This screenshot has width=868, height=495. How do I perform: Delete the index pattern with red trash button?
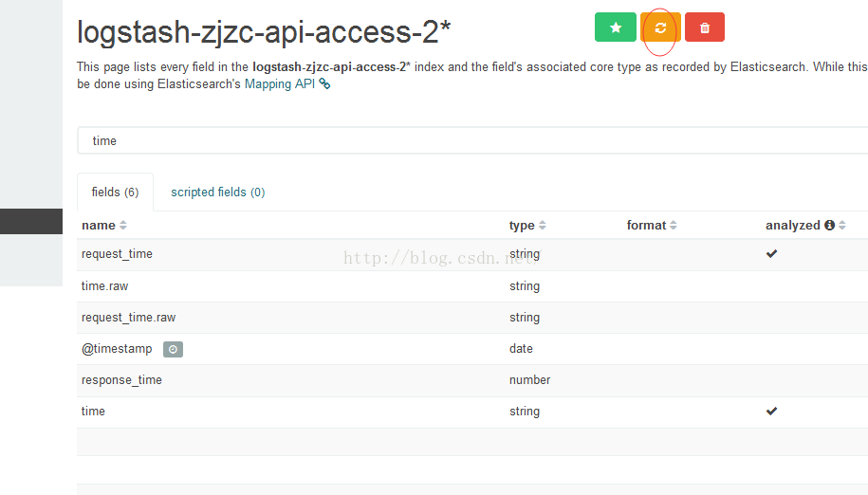click(704, 27)
